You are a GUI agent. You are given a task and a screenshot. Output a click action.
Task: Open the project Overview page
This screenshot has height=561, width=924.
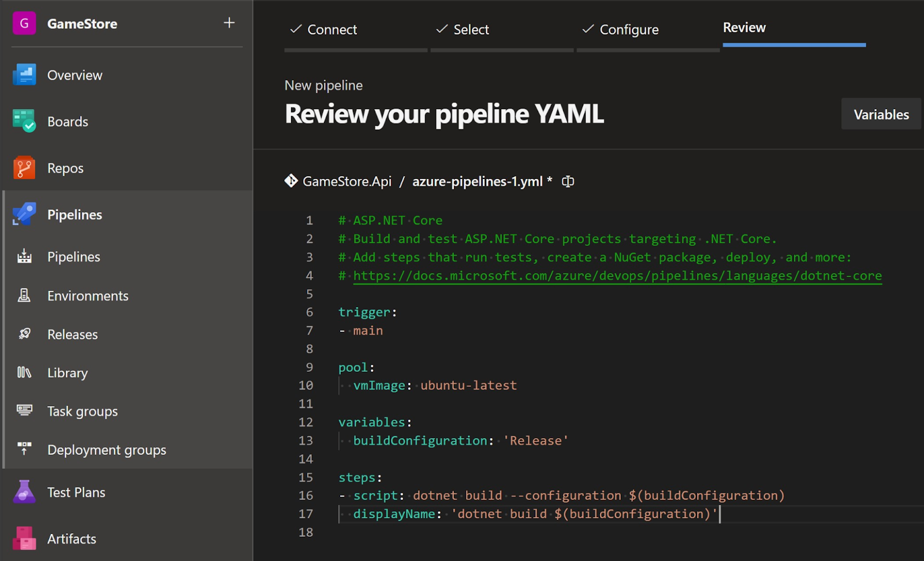74,74
